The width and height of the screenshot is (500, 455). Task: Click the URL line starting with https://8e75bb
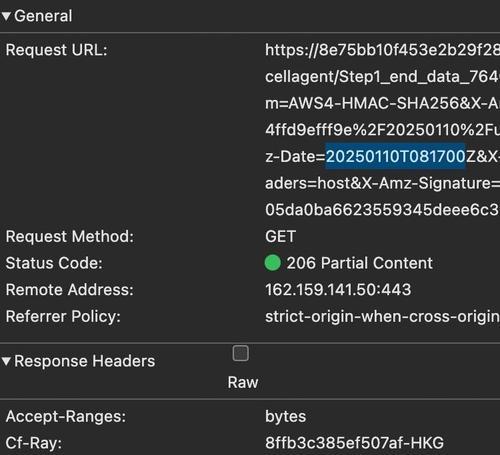click(382, 50)
